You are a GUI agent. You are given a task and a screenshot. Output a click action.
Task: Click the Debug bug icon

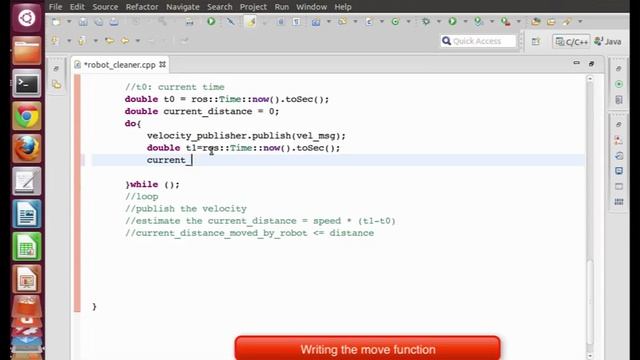click(426, 22)
